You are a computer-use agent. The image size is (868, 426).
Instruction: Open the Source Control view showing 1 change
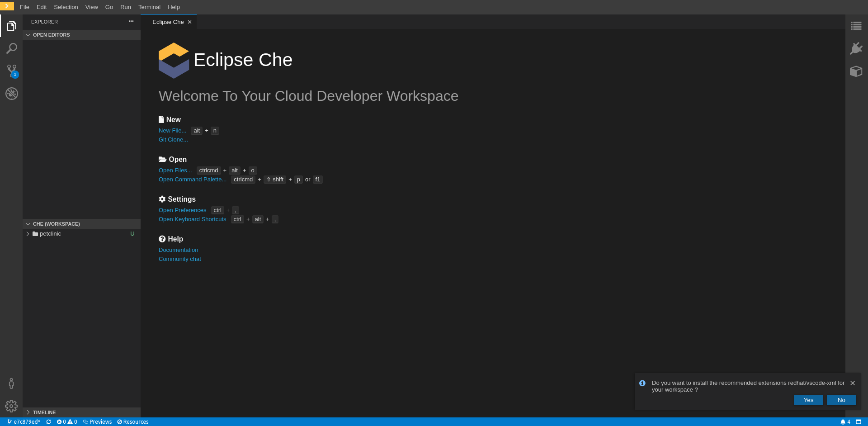point(11,71)
